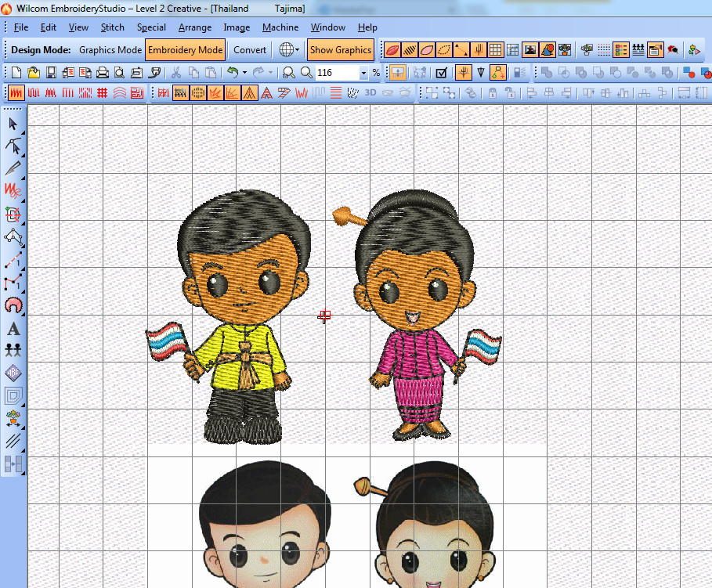Click the Convert button
Screen dimensions: 712x588
(x=250, y=50)
